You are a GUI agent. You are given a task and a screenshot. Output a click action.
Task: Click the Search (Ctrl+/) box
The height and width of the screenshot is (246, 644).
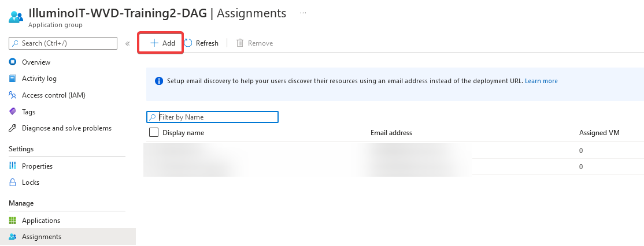pos(63,43)
